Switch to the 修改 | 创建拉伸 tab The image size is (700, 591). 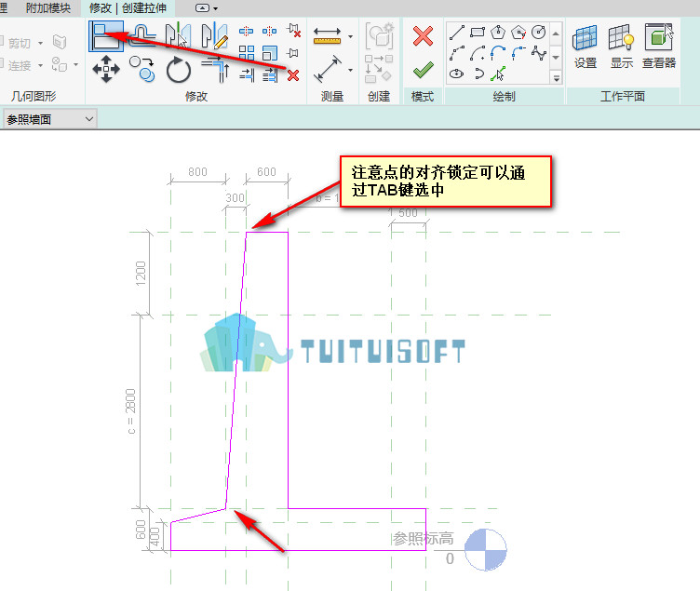(x=128, y=8)
